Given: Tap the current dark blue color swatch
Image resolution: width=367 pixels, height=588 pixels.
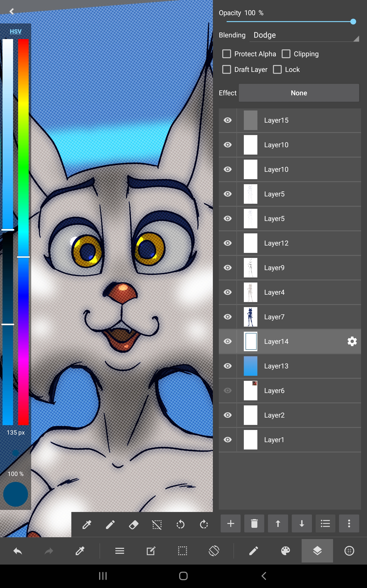Looking at the screenshot, I should 16,494.
